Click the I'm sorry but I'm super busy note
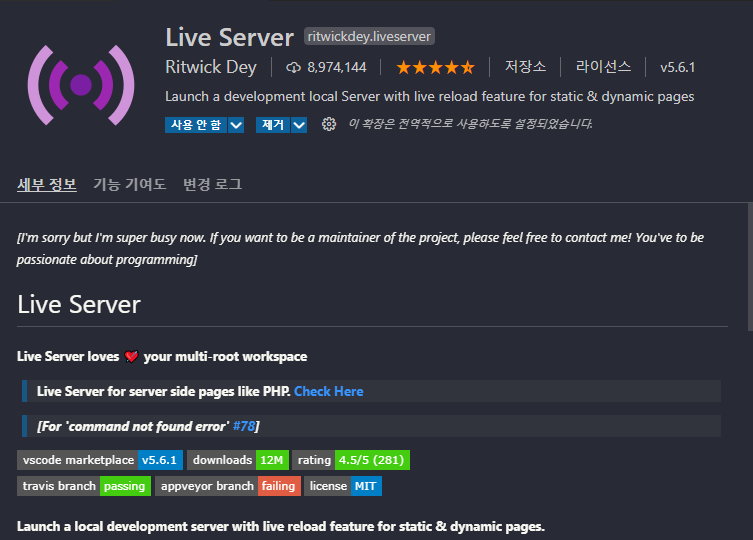This screenshot has width=753, height=540. click(x=360, y=248)
